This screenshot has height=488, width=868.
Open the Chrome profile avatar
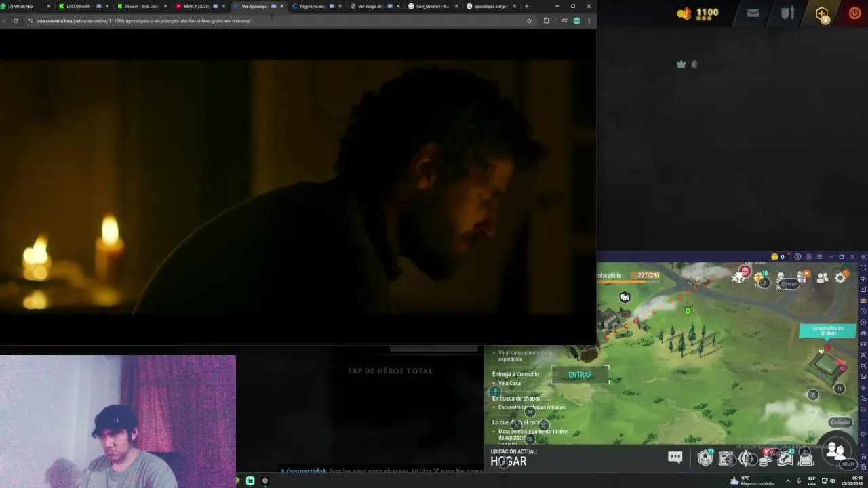(576, 21)
